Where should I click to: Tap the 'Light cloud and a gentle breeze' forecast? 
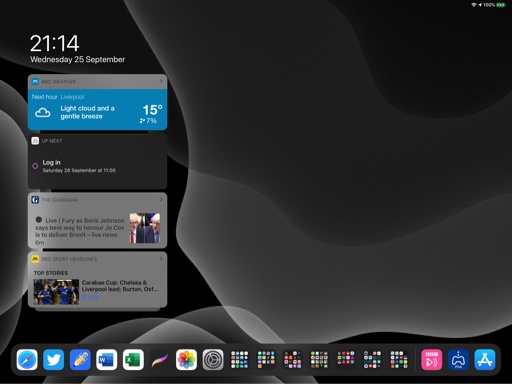coord(87,112)
